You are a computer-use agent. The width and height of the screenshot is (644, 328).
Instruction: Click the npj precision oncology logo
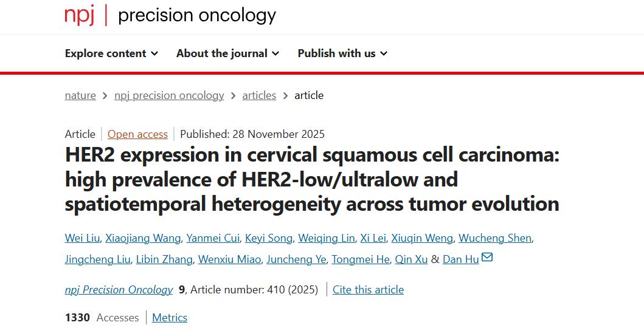click(170, 15)
